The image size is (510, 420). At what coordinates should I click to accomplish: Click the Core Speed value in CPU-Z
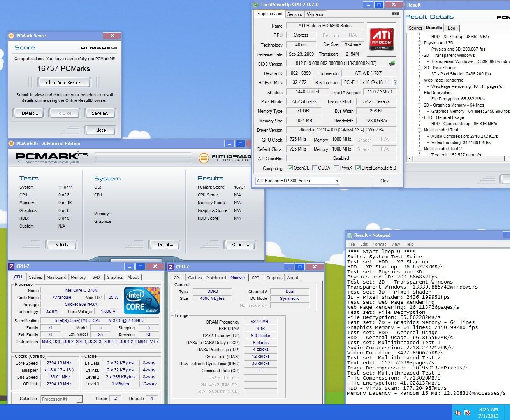click(59, 363)
